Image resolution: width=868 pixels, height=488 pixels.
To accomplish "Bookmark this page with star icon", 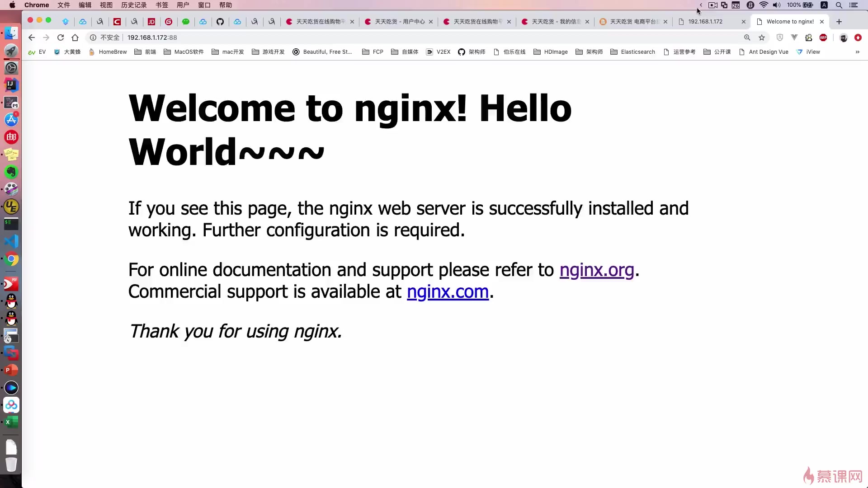I will pyautogui.click(x=762, y=38).
